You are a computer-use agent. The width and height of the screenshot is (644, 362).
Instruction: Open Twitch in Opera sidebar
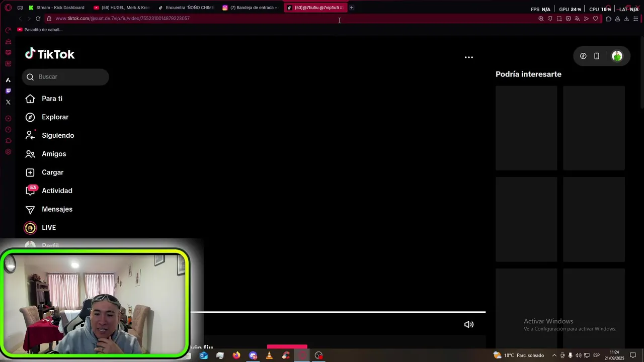[x=8, y=91]
